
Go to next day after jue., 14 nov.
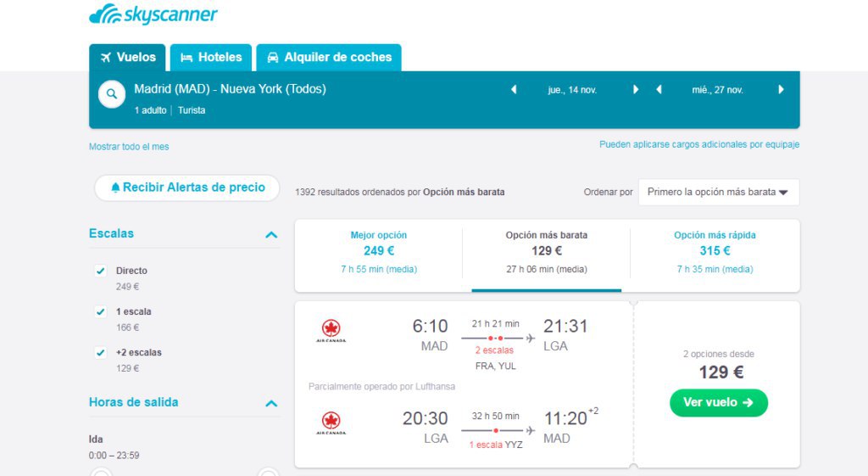tap(636, 89)
